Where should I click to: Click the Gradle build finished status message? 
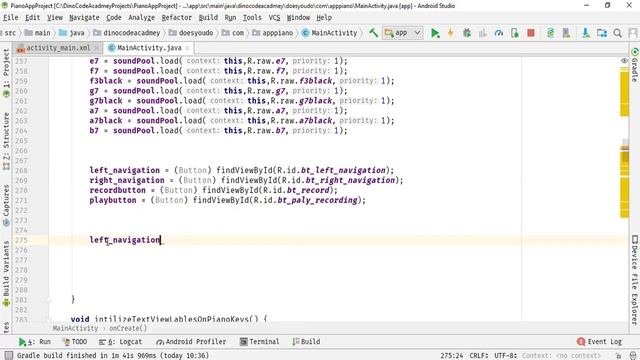tap(113, 356)
